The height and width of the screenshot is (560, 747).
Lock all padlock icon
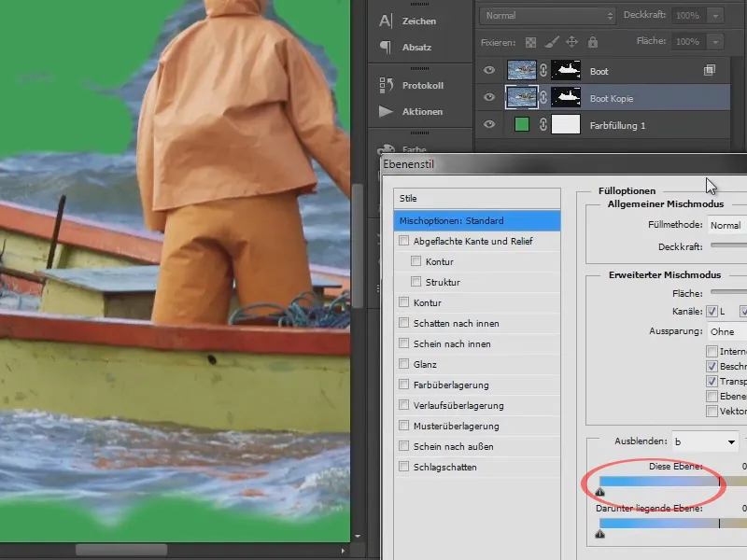coord(593,42)
